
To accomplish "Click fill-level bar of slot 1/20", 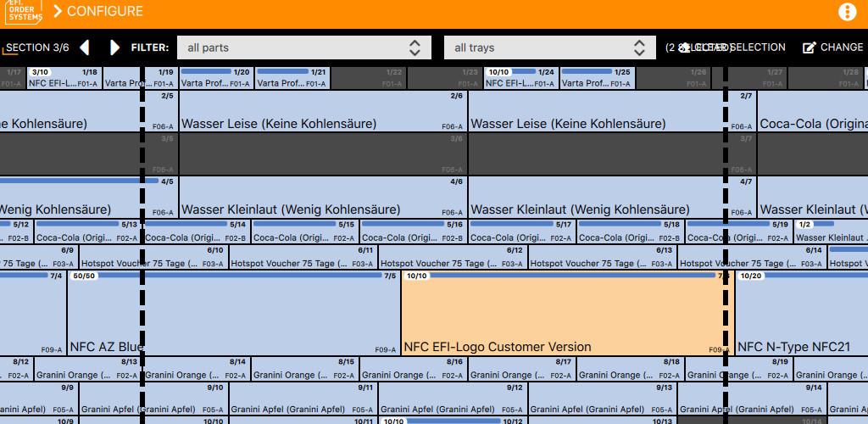I will point(206,71).
